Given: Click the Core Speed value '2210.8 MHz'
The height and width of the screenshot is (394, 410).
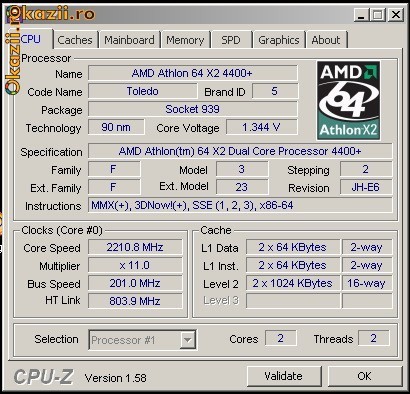Looking at the screenshot, I should point(135,247).
